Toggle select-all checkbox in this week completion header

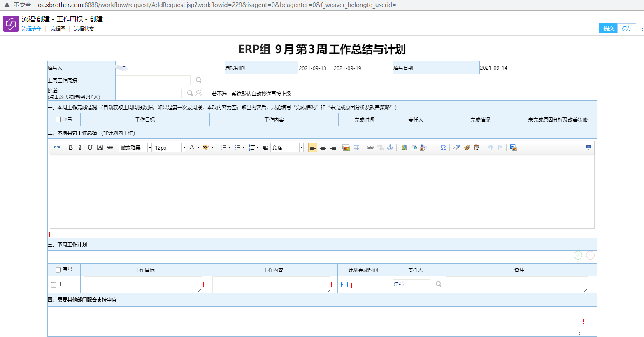(58, 119)
